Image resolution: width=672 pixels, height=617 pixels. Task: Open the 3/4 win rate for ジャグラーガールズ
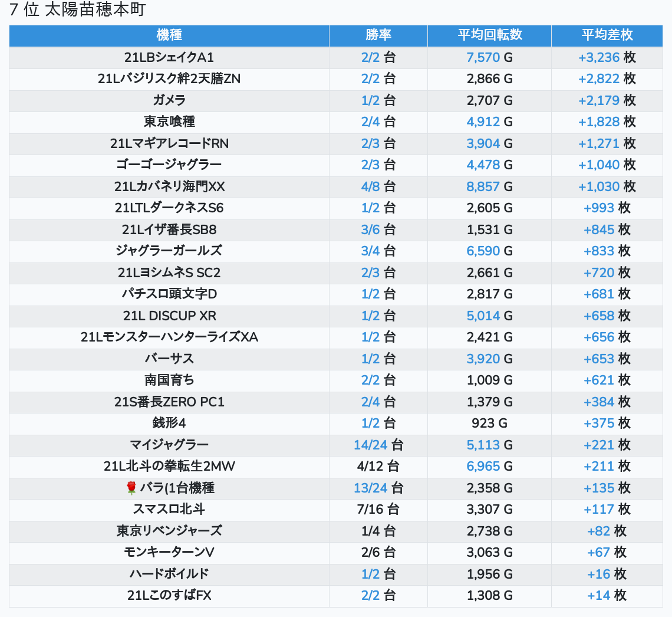(x=370, y=251)
